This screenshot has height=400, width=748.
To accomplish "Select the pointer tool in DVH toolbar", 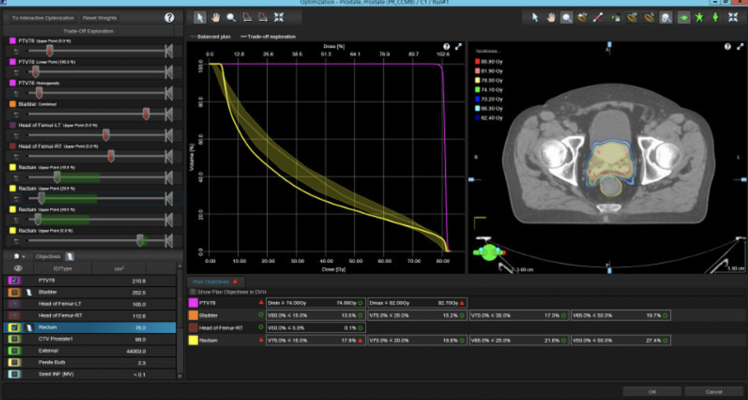I will (x=199, y=18).
